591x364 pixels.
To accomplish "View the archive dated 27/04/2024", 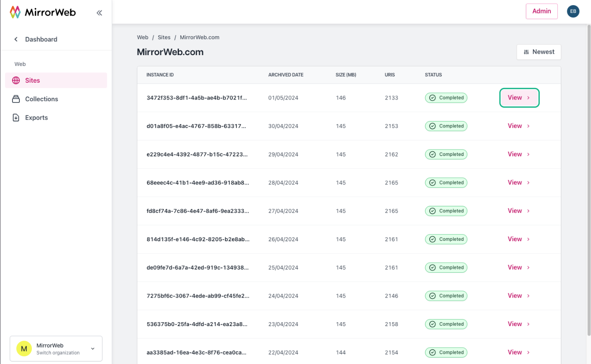I will tap(519, 211).
